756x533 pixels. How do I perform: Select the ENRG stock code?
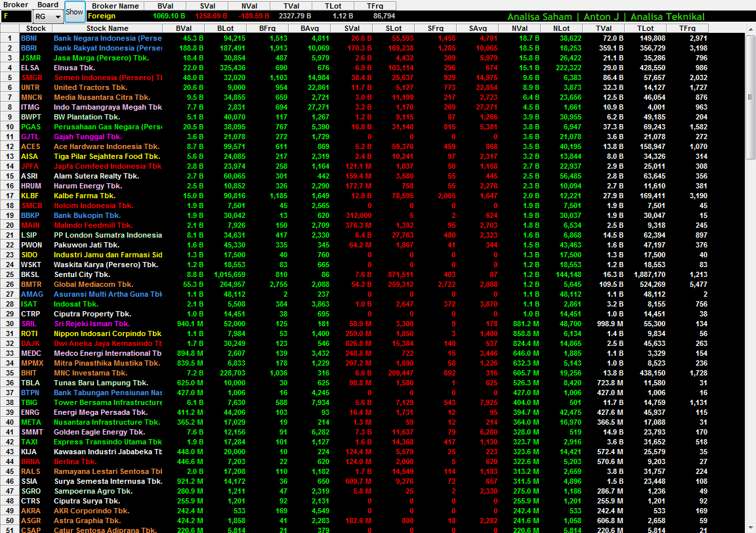(30, 412)
